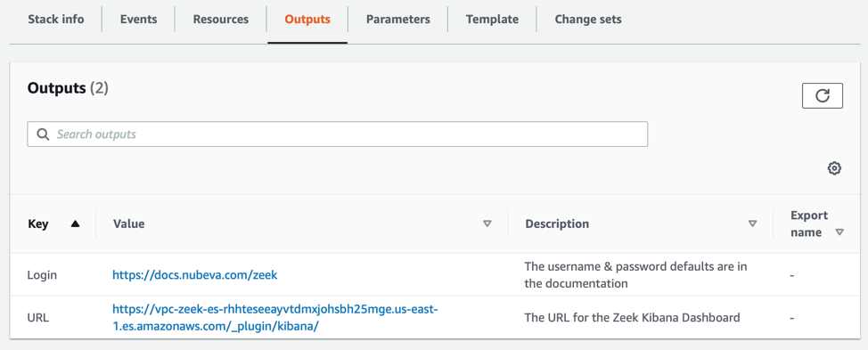Open the Change sets tab
868x350 pixels.
coord(588,20)
